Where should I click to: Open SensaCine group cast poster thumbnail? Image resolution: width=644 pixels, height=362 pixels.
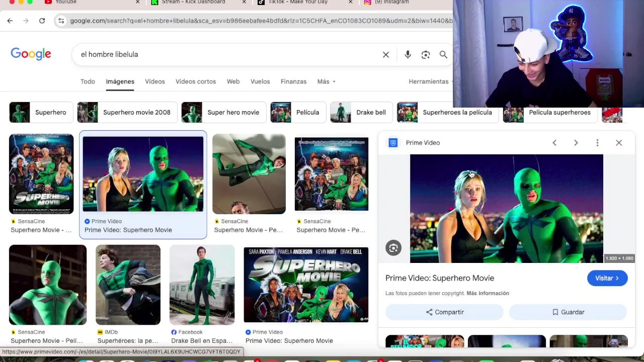coord(332,174)
